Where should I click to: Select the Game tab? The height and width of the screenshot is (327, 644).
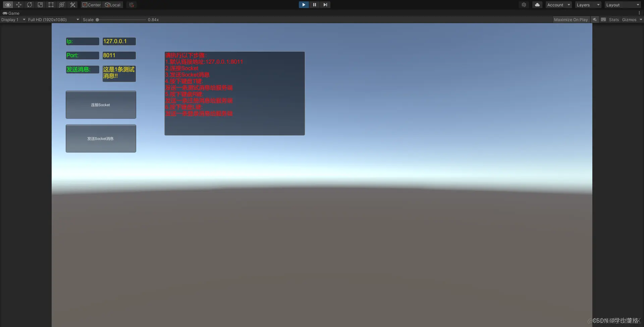coord(11,13)
